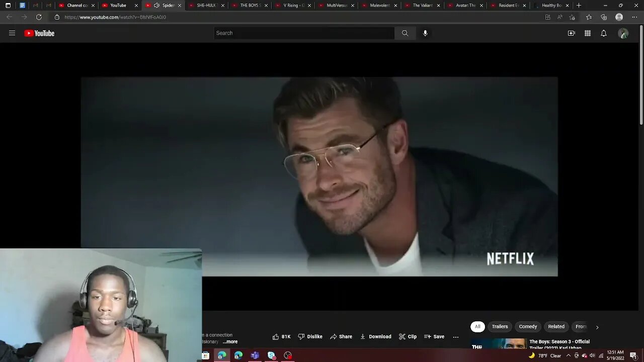Viewport: 644px width, 362px height.
Task: Open the browser Collections icon
Action: (604, 17)
